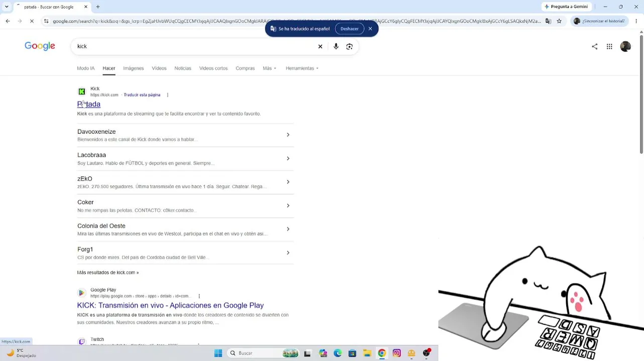The width and height of the screenshot is (644, 361).
Task: Undo translation with Deshacer button
Action: tap(349, 29)
